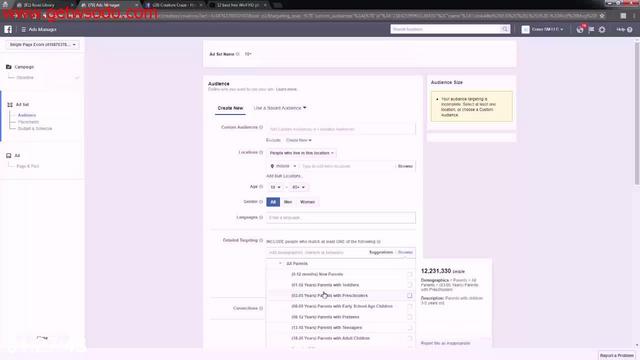Click the Campaign folder icon in sidebar
The image size is (640, 360).
(9, 67)
